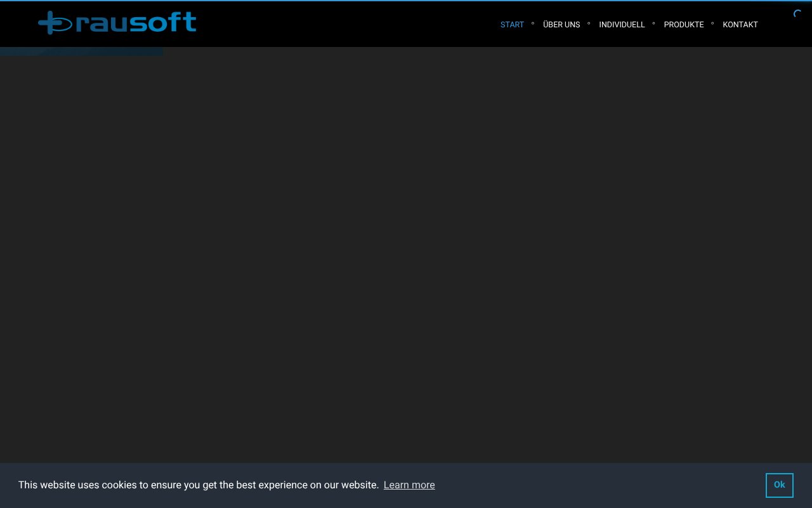Open the KONTAKT page

740,25
